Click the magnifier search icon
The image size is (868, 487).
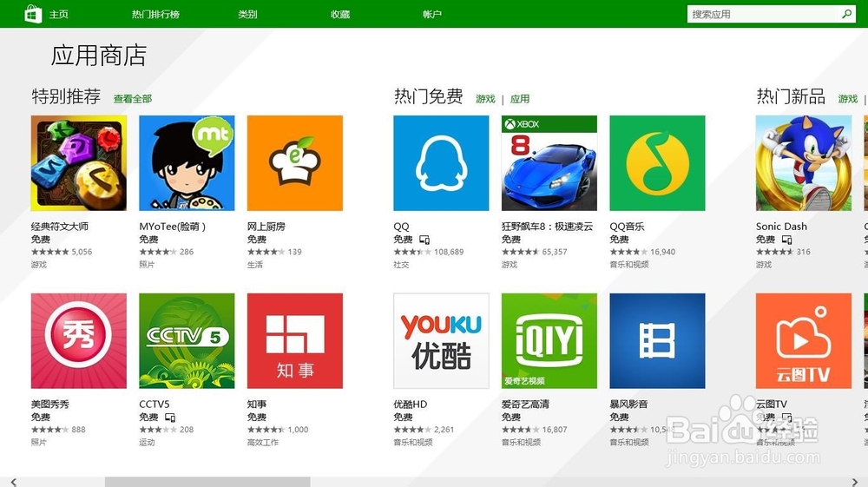[x=847, y=15]
